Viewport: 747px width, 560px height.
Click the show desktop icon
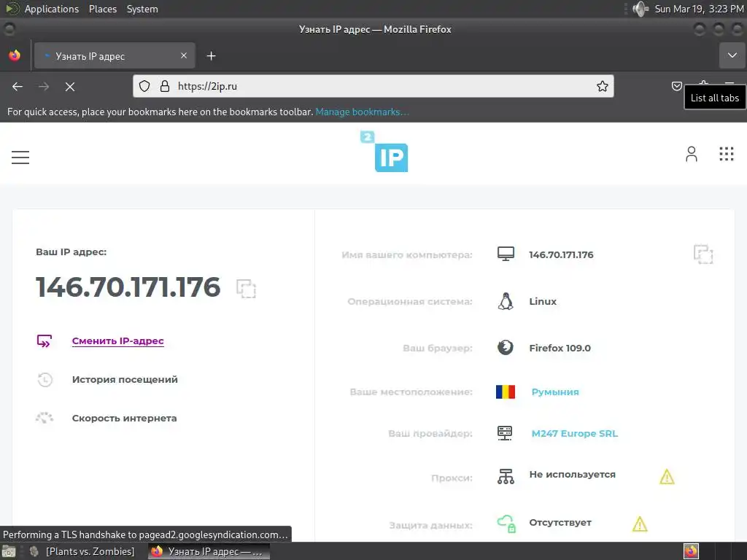pos(9,551)
